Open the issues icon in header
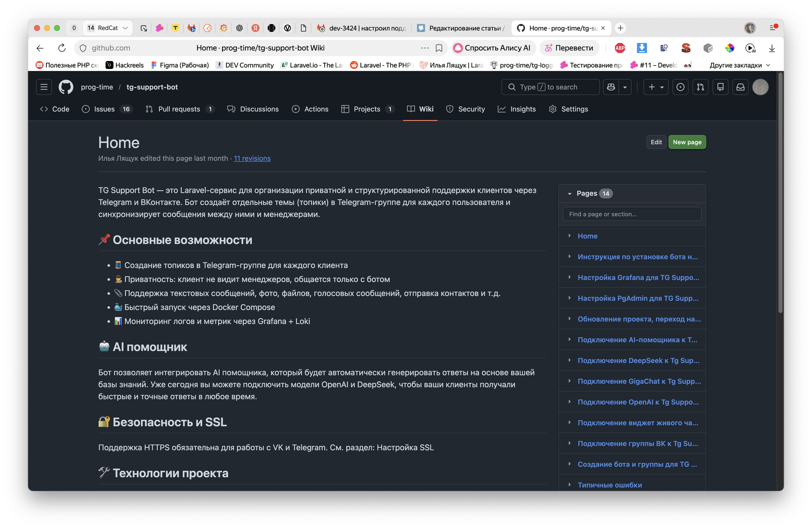The height and width of the screenshot is (528, 812). coord(680,87)
